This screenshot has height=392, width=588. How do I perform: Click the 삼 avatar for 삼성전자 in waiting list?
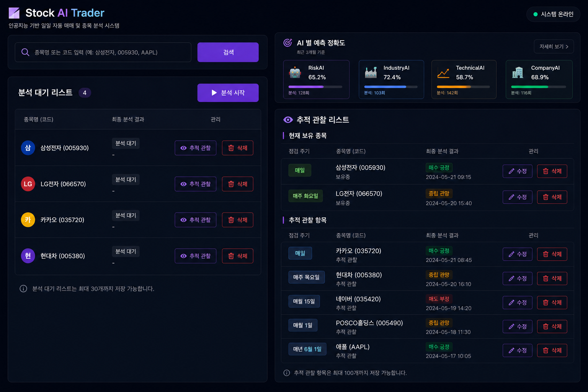28,148
